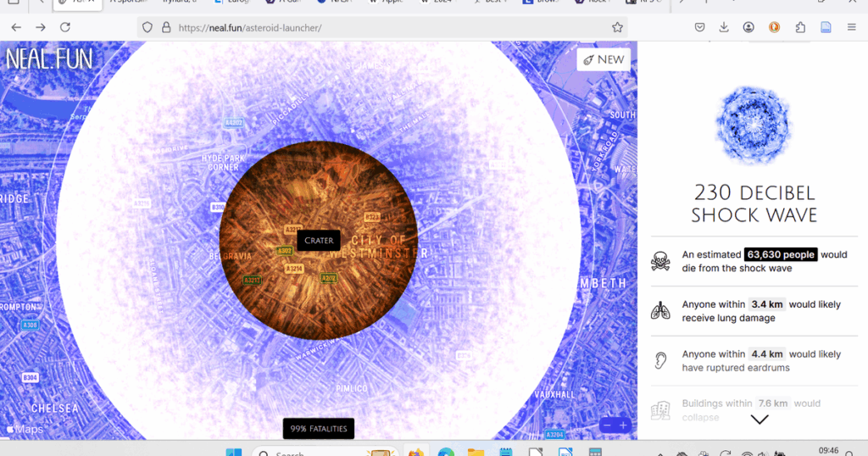Click the '63,630 people' highlighted value

pyautogui.click(x=781, y=254)
